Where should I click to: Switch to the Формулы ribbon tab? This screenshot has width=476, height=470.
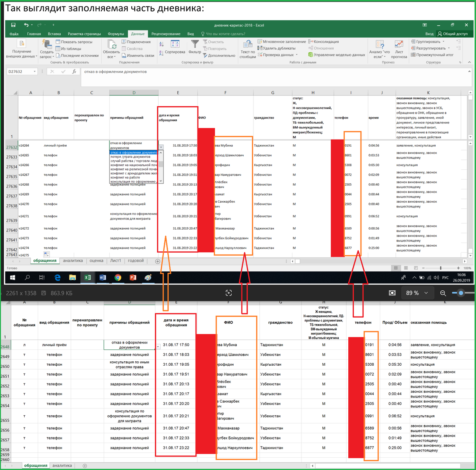116,34
